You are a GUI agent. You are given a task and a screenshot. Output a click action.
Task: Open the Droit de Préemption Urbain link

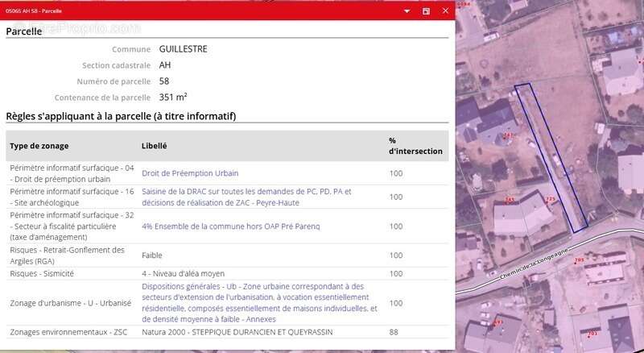click(x=190, y=173)
